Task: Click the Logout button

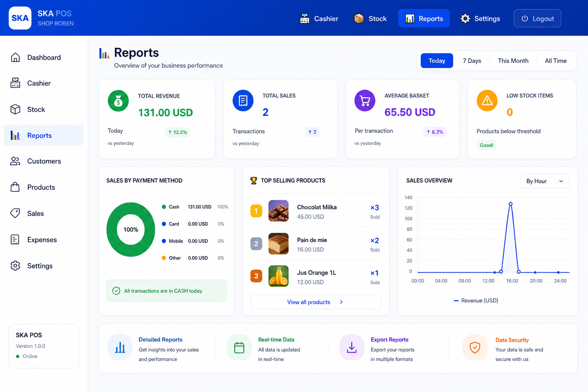Action: (537, 18)
